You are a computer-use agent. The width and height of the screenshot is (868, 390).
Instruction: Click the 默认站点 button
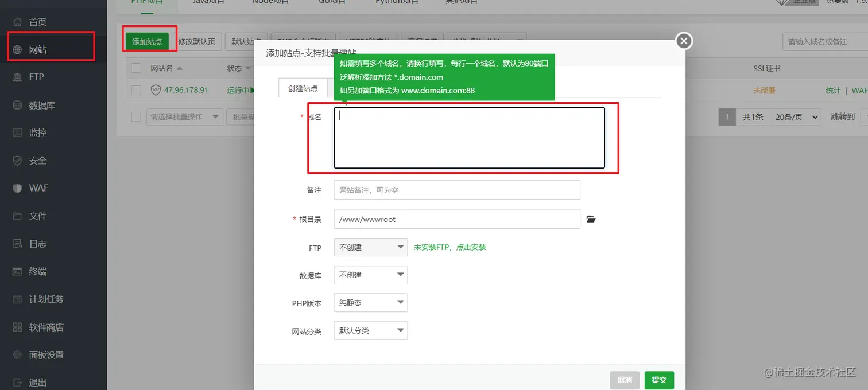click(246, 41)
